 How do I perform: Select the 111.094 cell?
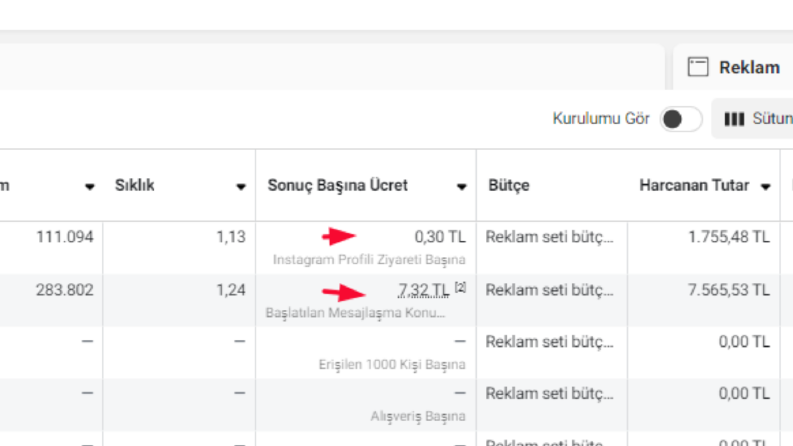point(65,237)
